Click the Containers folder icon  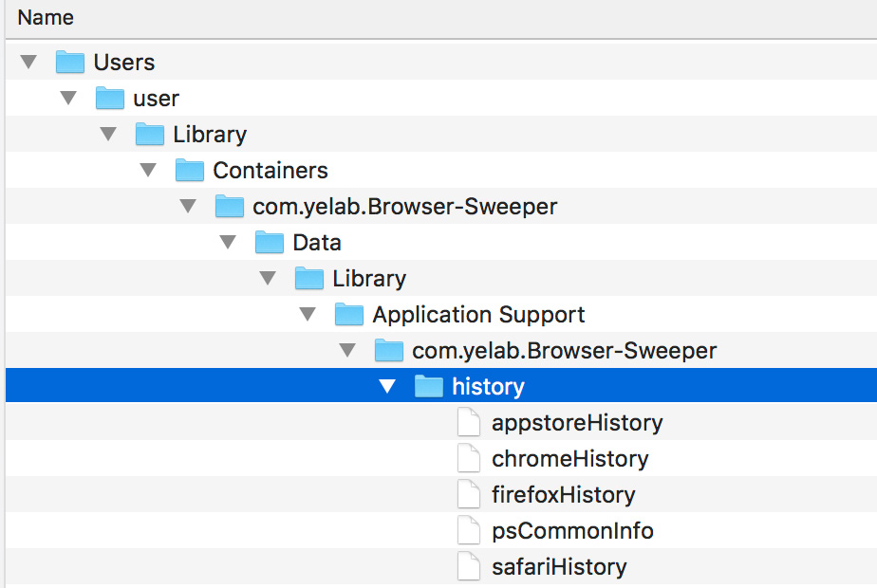[x=190, y=171]
